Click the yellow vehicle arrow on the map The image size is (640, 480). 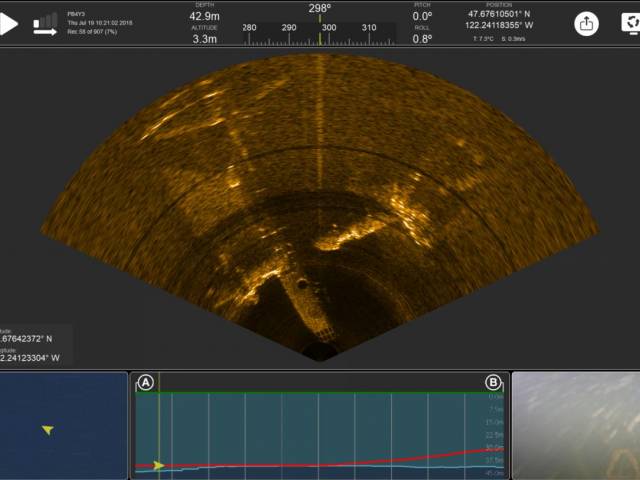[47, 430]
